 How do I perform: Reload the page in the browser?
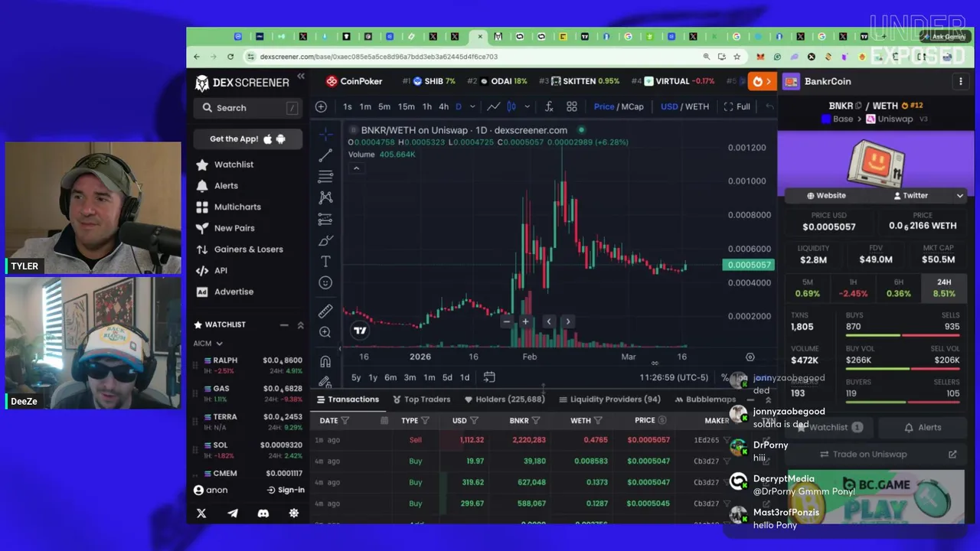[230, 57]
